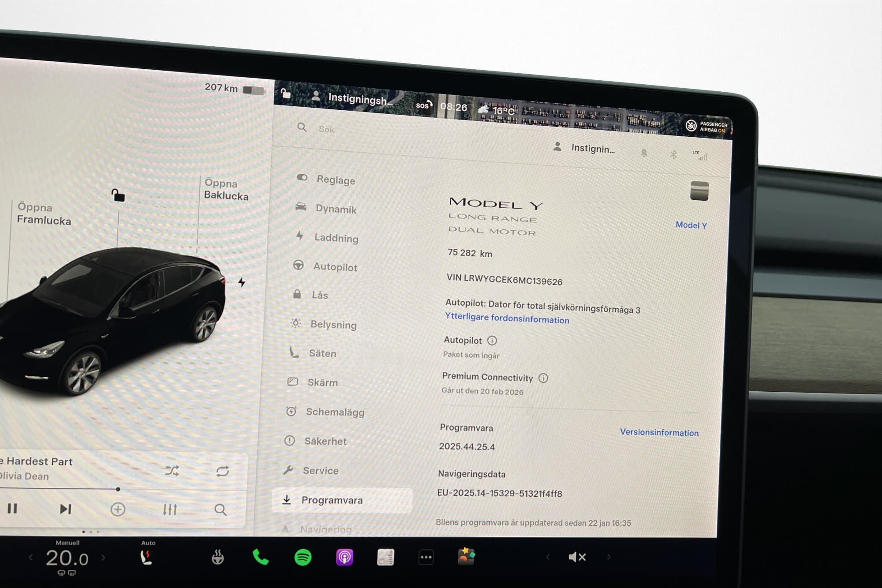The height and width of the screenshot is (588, 882).
Task: Open the Phone app in the bottom bar
Action: coord(261,558)
